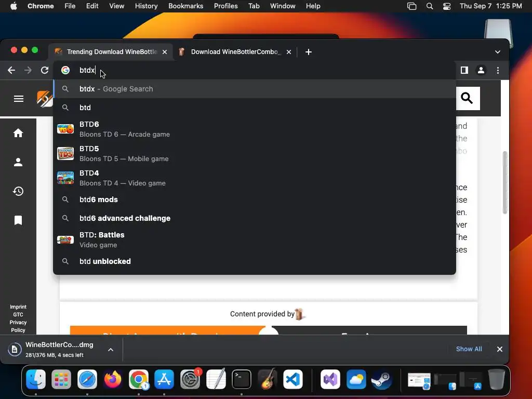The width and height of the screenshot is (532, 399).
Task: Open System Settings from the Dock
Action: click(190, 379)
